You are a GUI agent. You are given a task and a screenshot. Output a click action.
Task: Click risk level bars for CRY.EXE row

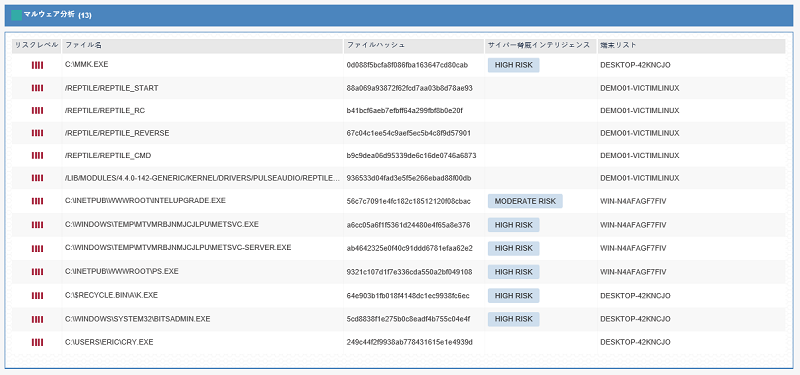[x=37, y=342]
